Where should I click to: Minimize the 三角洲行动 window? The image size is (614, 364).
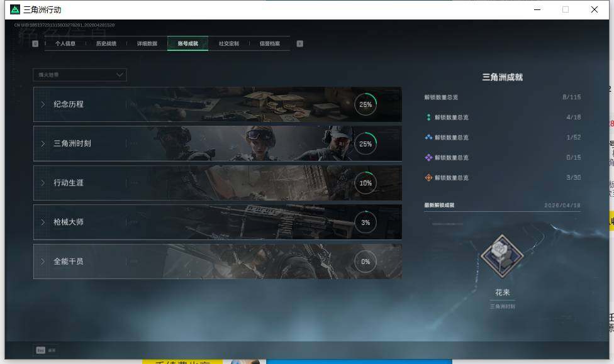point(537,9)
